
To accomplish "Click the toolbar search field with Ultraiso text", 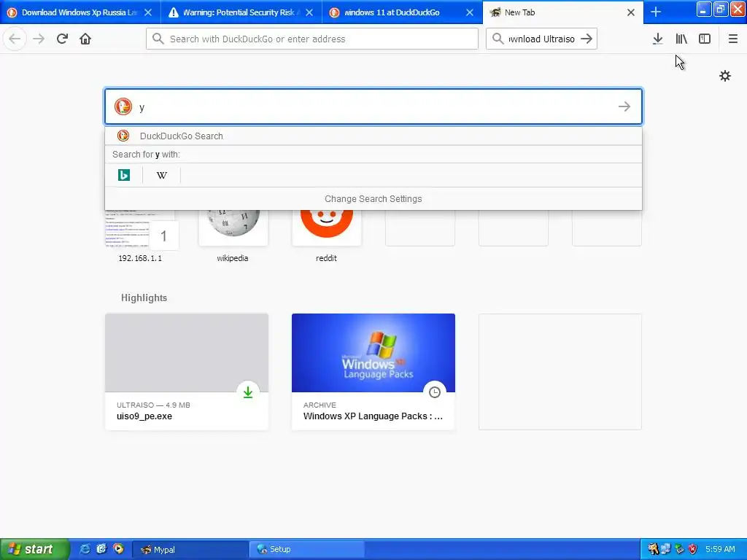I will (542, 39).
